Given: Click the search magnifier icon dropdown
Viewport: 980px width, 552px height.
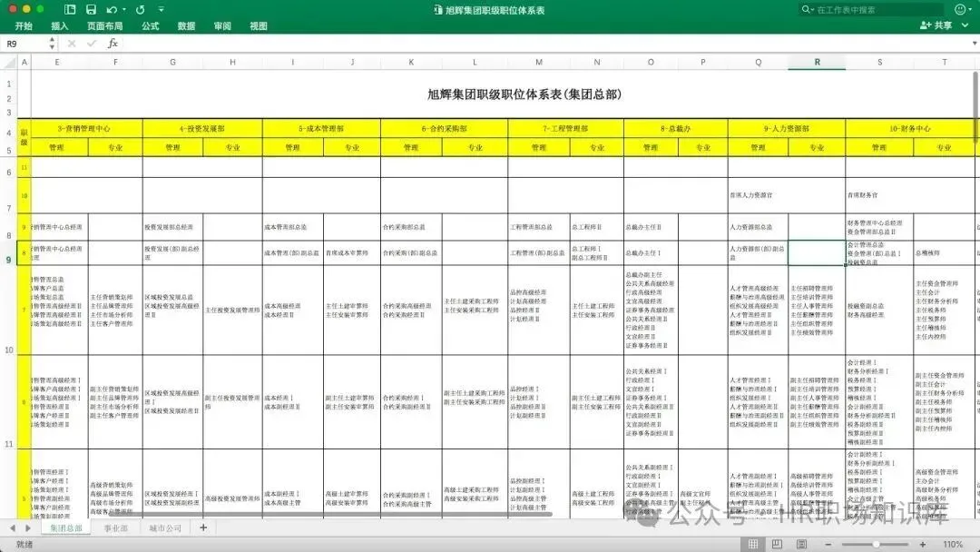Looking at the screenshot, I should point(808,9).
